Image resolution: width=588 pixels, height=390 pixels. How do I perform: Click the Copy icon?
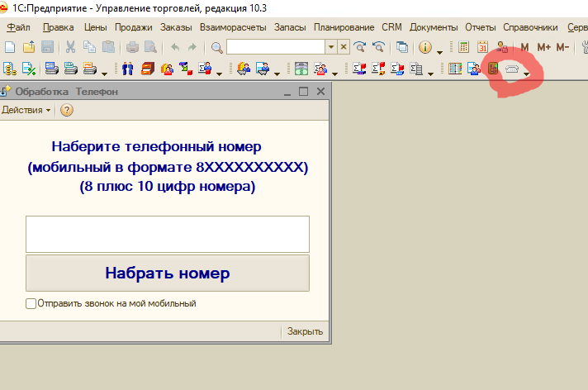89,47
